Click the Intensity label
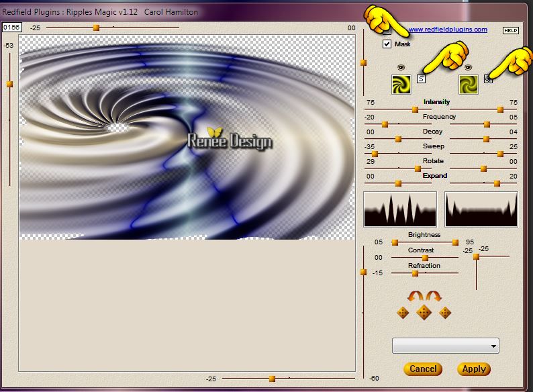The height and width of the screenshot is (392, 533). pos(436,101)
